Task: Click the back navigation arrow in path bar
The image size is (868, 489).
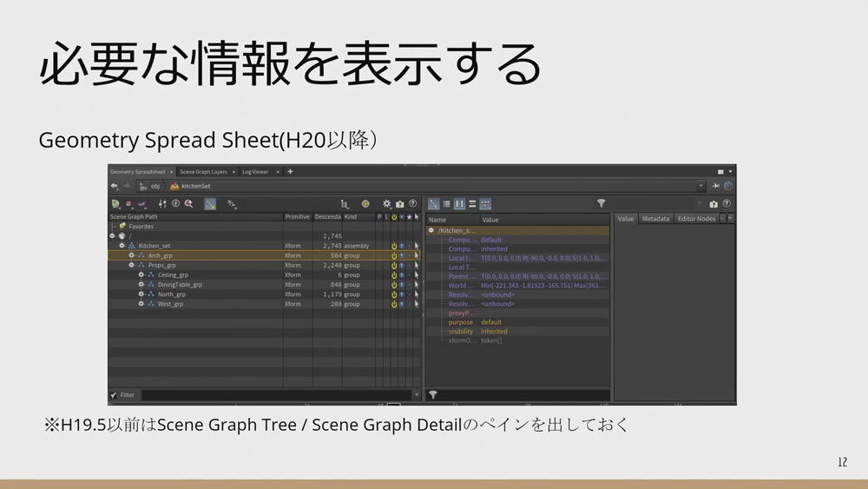Action: point(114,186)
